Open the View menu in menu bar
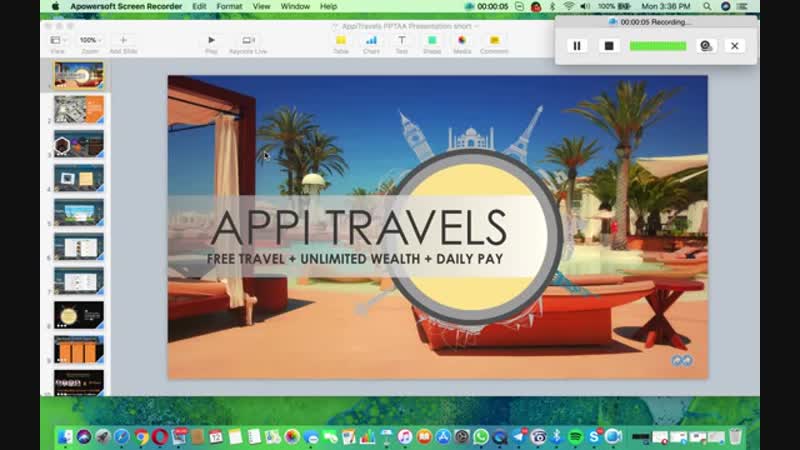 [x=261, y=7]
